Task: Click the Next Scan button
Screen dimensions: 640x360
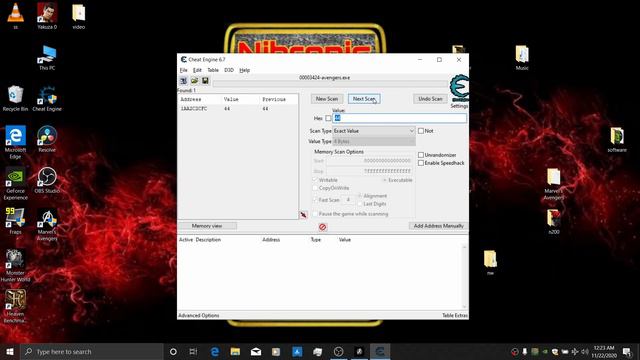Action: pyautogui.click(x=364, y=99)
